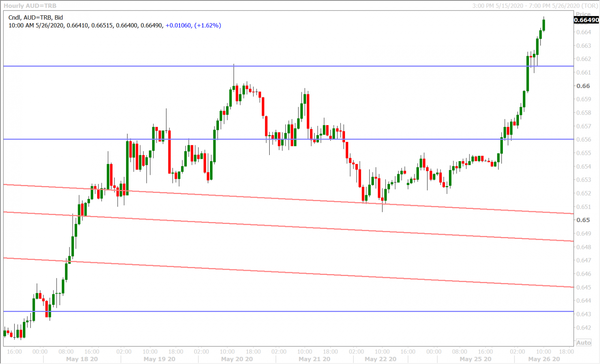Click the 0.644 price axis label

click(x=584, y=301)
